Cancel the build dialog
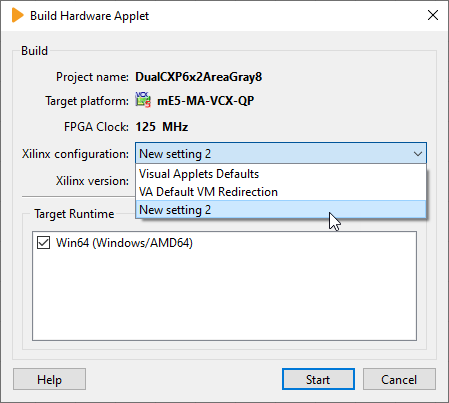449x403 pixels. pos(399,379)
